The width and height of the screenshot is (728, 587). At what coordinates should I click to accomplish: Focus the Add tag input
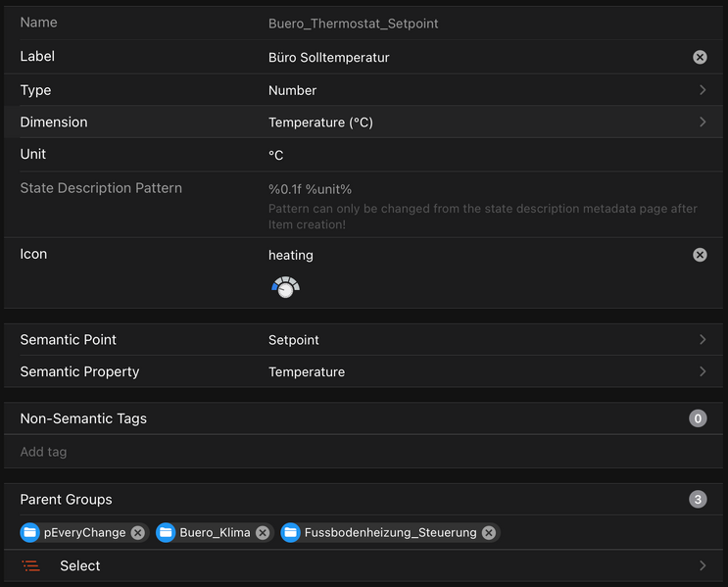[294, 452]
